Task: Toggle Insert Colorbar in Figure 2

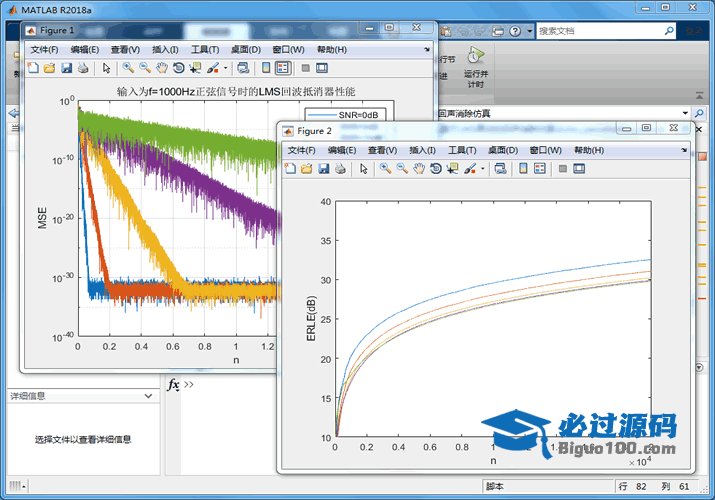Action: pos(523,169)
